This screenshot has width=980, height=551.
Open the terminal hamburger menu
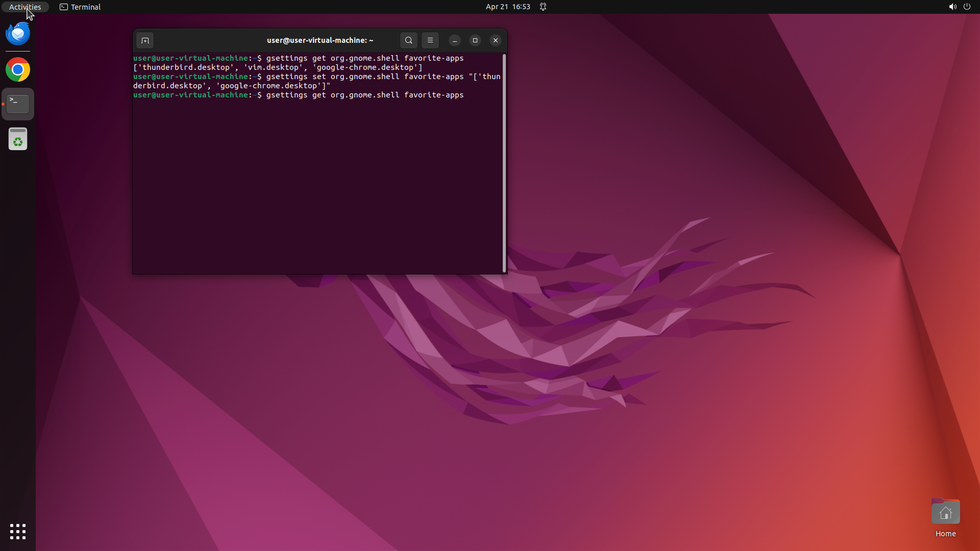[430, 40]
